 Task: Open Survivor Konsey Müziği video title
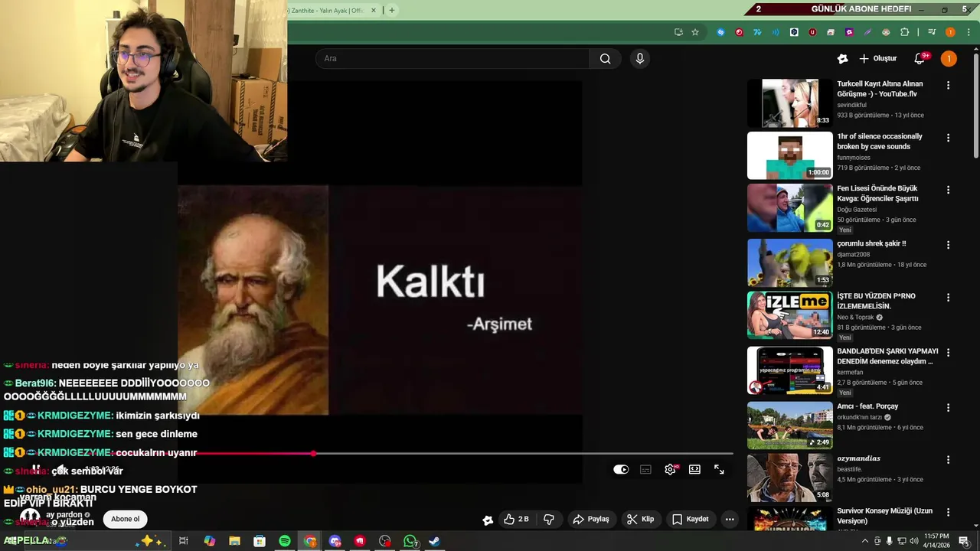pyautogui.click(x=884, y=516)
